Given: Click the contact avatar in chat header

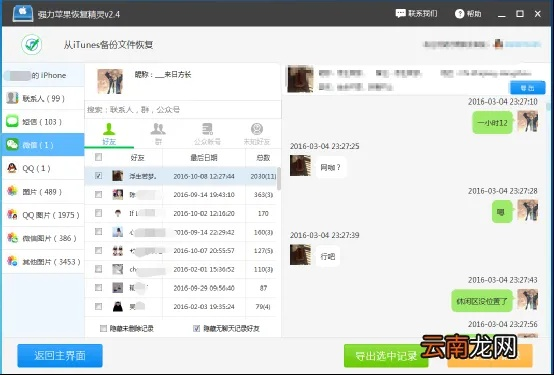Looking at the screenshot, I should coord(300,79).
